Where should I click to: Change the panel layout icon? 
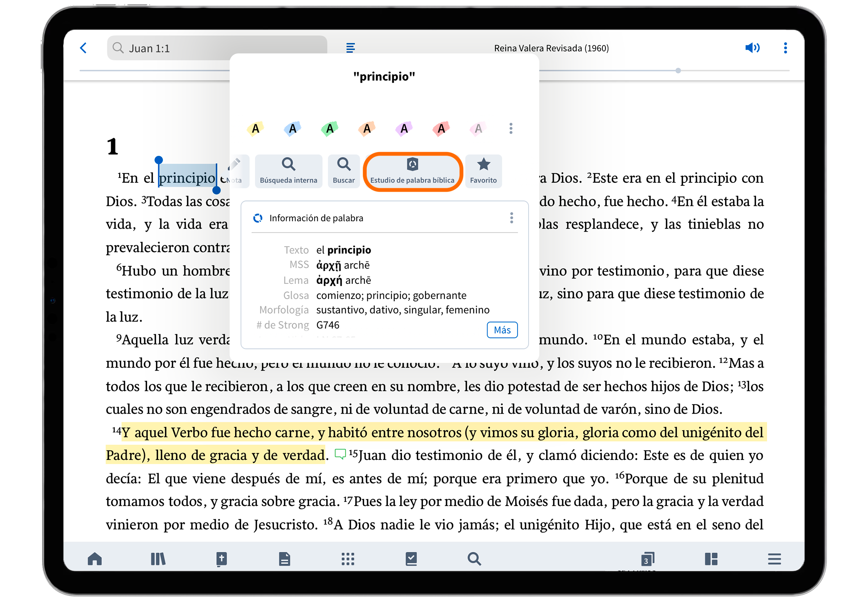coord(711,559)
